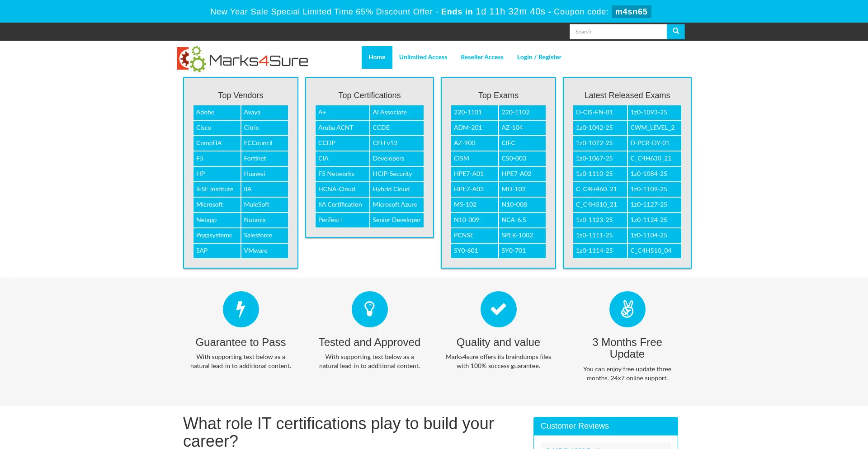The height and width of the screenshot is (449, 868).
Task: Open Nutanix vendor link
Action: [x=264, y=220]
